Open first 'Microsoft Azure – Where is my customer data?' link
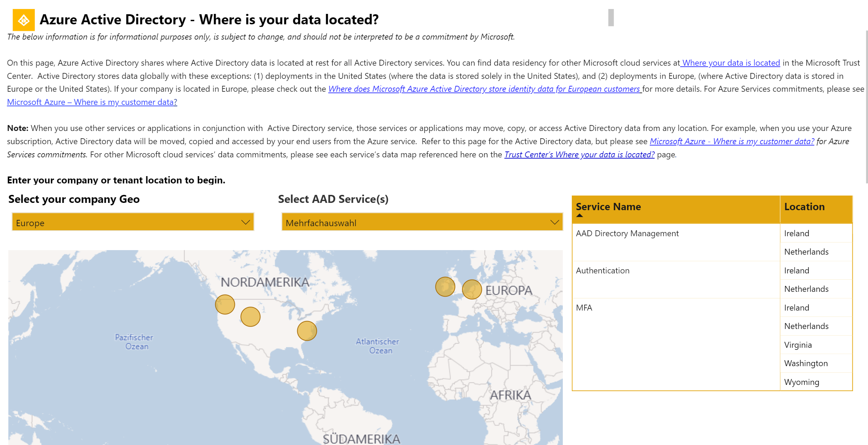 click(92, 102)
